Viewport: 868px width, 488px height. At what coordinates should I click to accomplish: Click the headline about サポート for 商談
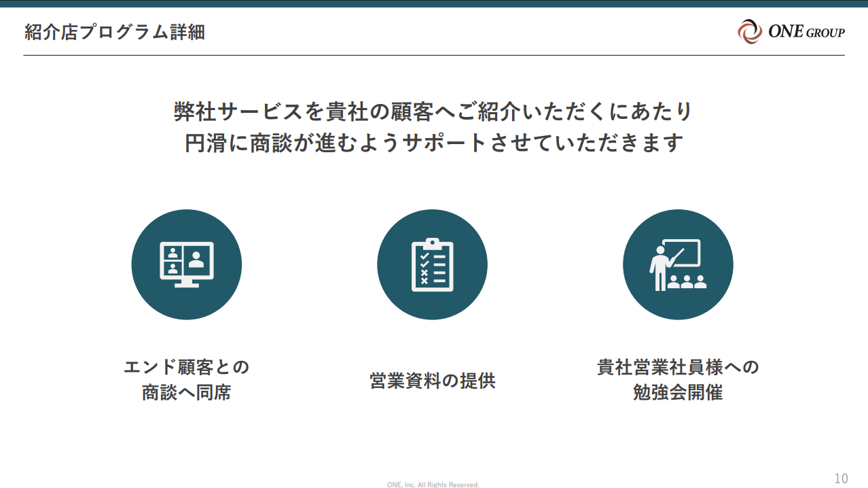(x=434, y=126)
